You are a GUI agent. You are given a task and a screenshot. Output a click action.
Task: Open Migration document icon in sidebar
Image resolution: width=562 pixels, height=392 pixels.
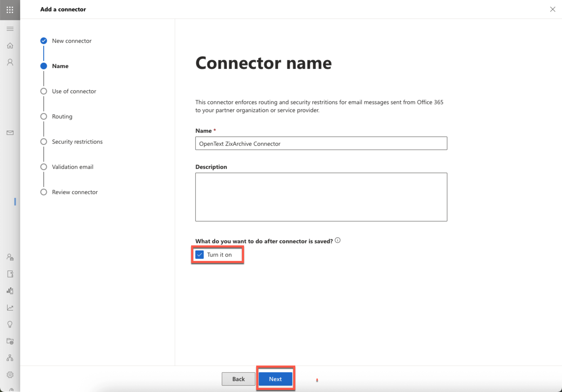pos(10,274)
